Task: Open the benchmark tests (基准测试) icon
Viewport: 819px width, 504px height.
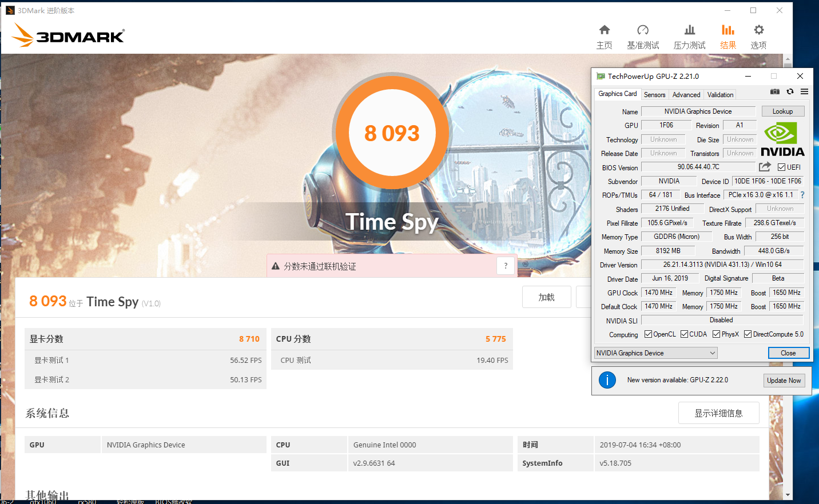Action: 643,30
